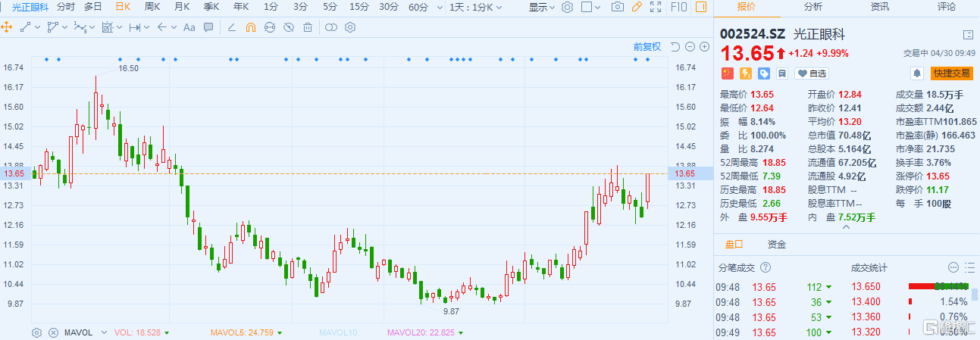Click the lock drawings link icon
The width and height of the screenshot is (980, 340).
click(x=269, y=27)
